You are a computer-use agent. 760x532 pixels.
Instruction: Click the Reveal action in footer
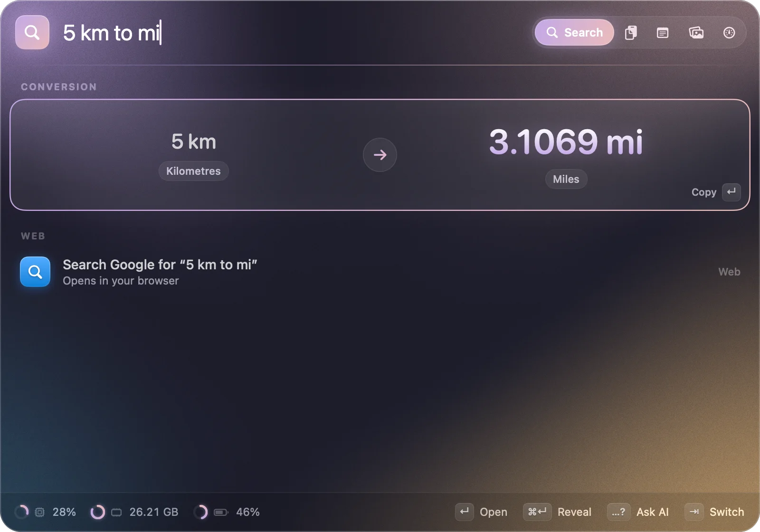(x=557, y=512)
